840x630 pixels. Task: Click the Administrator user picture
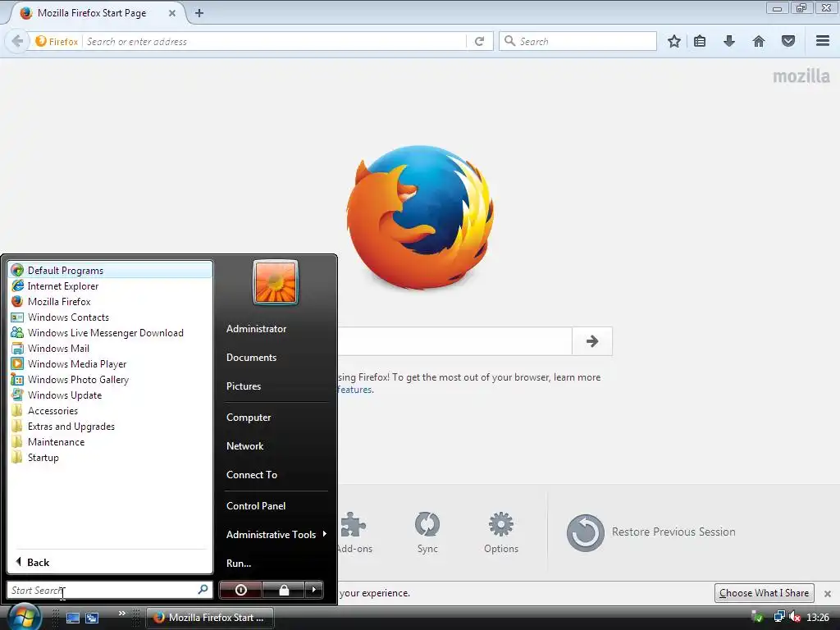click(x=276, y=282)
